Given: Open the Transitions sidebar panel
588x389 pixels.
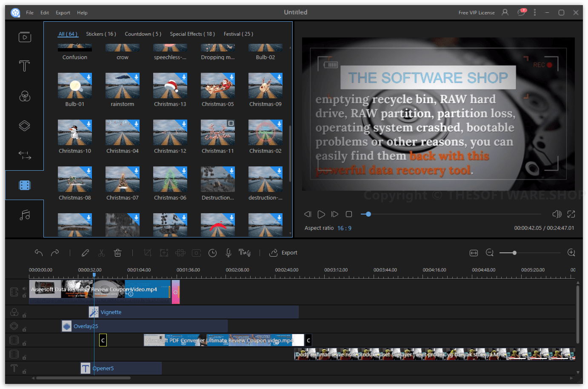Looking at the screenshot, I should (25, 155).
